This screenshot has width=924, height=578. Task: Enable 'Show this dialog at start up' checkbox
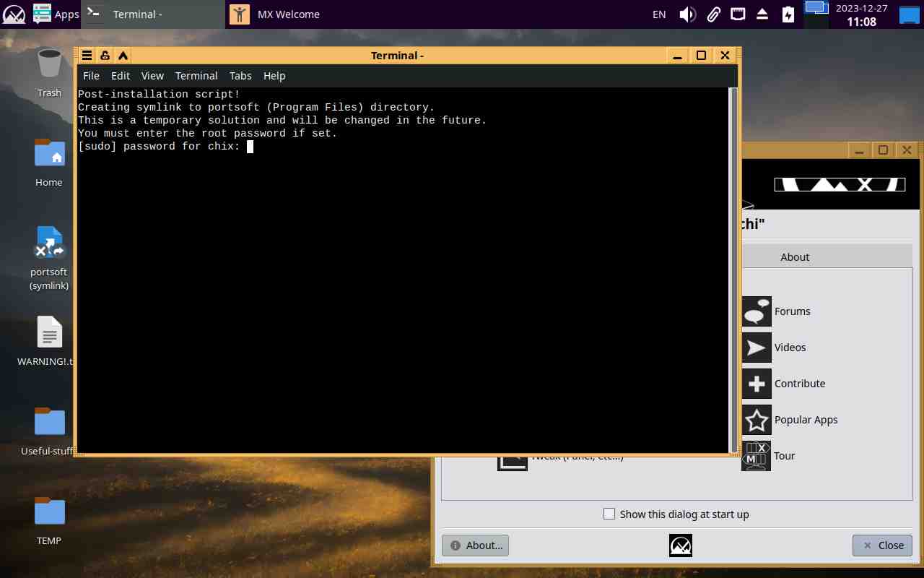click(609, 514)
